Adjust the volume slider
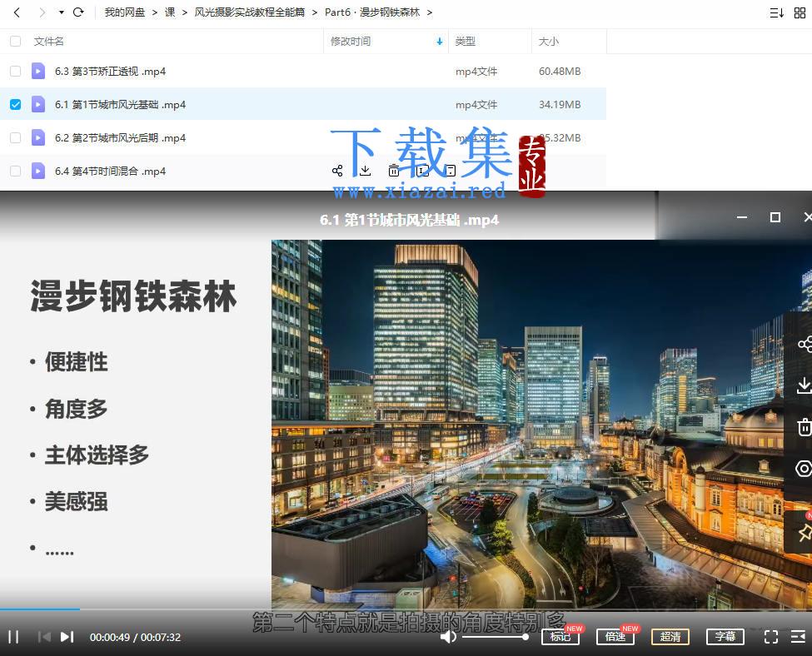The width and height of the screenshot is (812, 656). (496, 637)
